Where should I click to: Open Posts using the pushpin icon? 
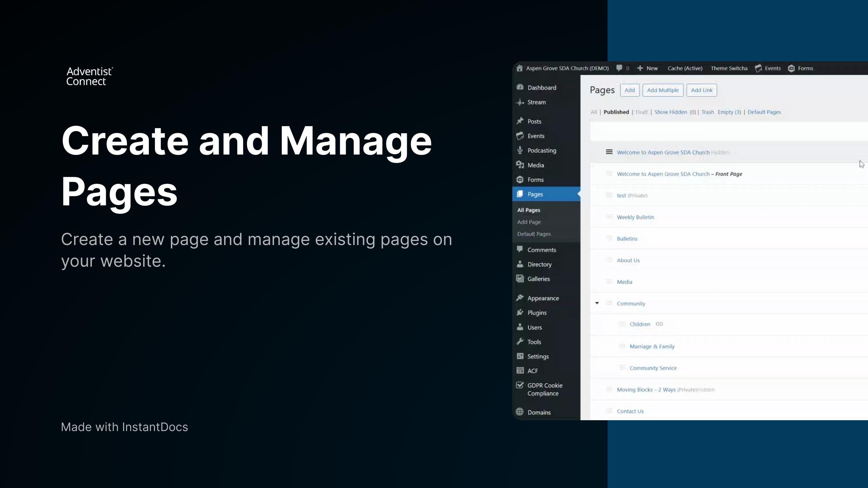point(520,121)
